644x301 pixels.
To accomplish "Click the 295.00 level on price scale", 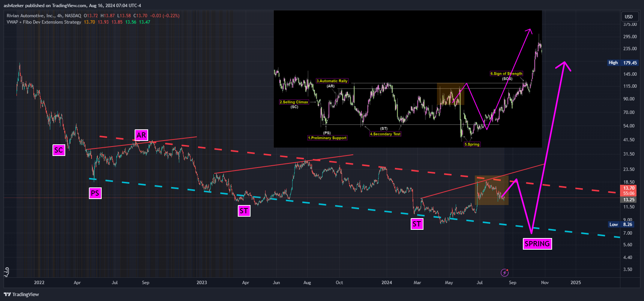I will click(630, 37).
